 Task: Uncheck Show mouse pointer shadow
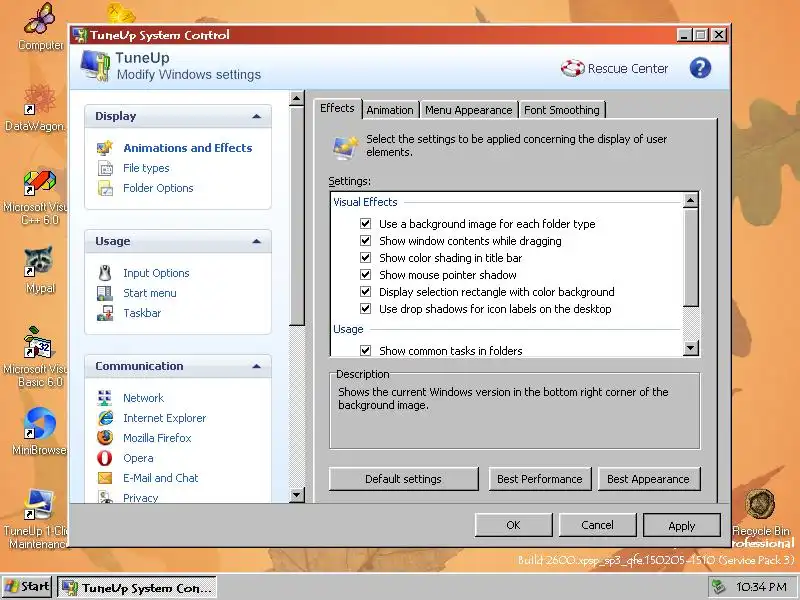[365, 274]
